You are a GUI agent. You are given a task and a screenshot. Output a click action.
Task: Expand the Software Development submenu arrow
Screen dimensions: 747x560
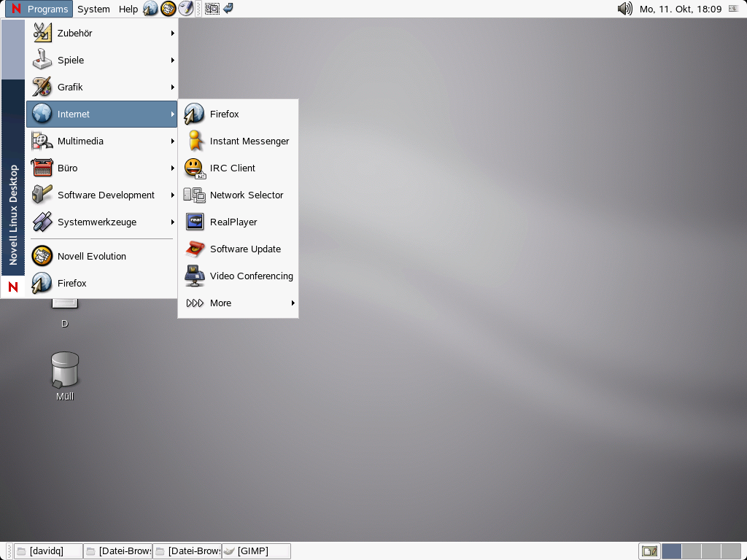tap(172, 195)
